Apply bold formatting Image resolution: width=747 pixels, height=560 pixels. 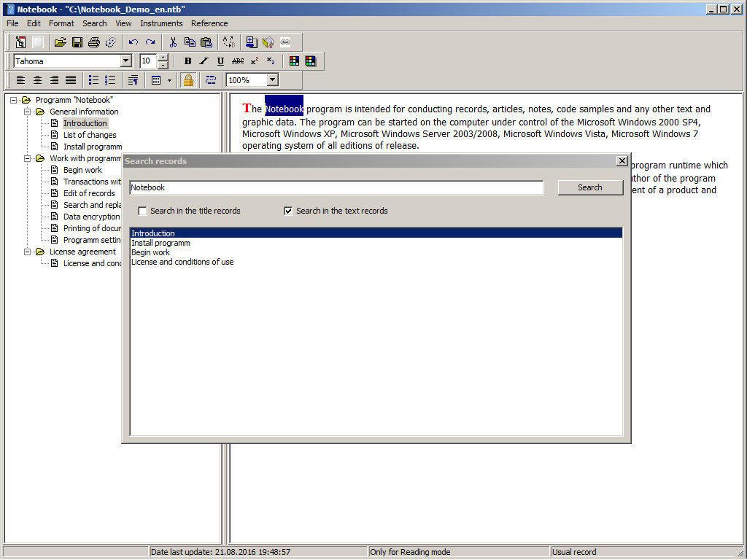187,61
